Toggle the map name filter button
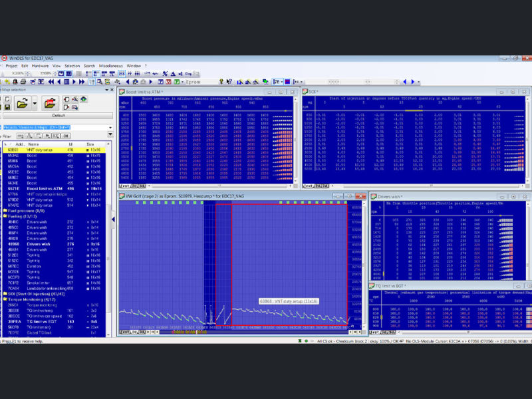This screenshot has height=399, width=532. pos(29,136)
